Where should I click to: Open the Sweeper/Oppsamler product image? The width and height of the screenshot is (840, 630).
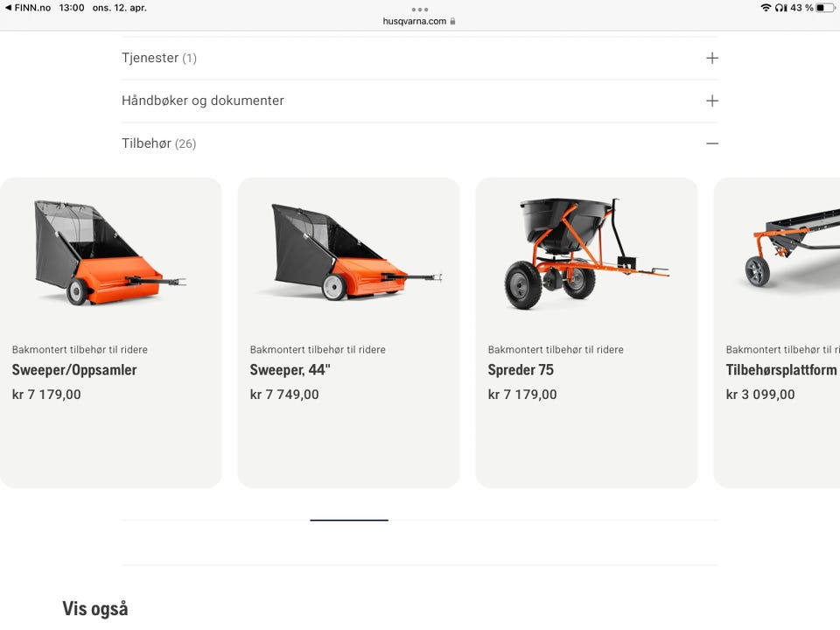click(110, 253)
